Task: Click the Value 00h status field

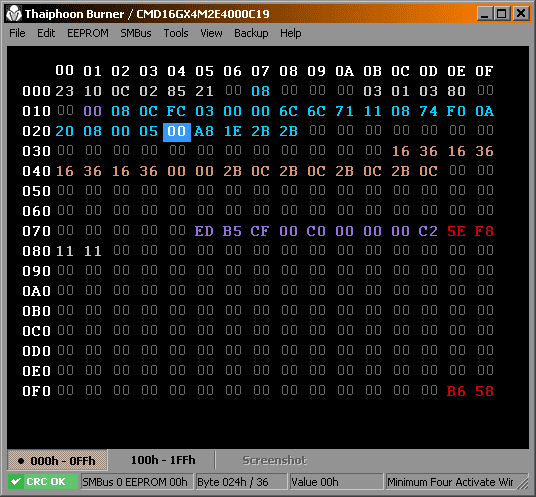Action: click(336, 482)
